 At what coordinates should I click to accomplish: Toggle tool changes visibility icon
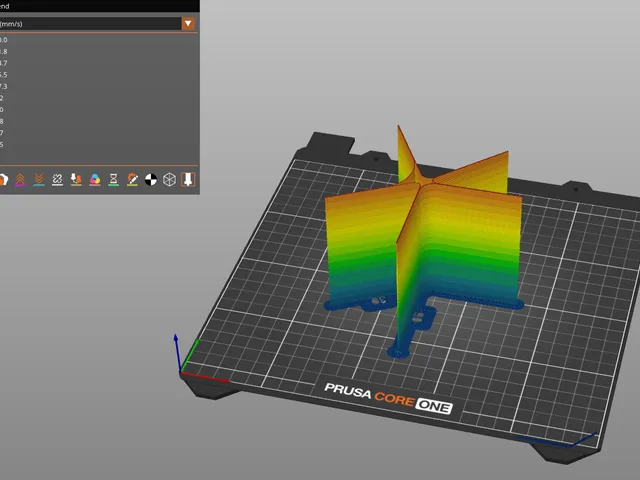76,180
